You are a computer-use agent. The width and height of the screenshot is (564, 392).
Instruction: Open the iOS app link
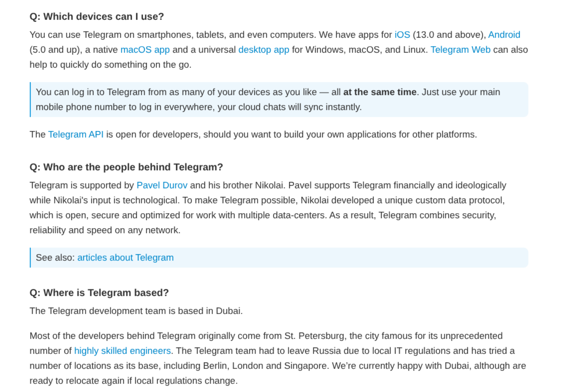click(402, 35)
